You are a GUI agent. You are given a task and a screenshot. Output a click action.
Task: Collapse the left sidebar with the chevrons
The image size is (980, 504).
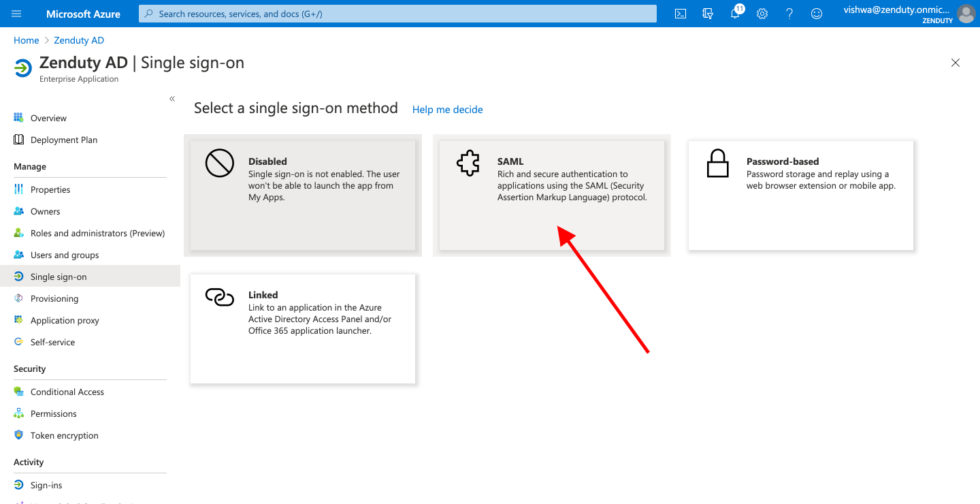(x=172, y=99)
